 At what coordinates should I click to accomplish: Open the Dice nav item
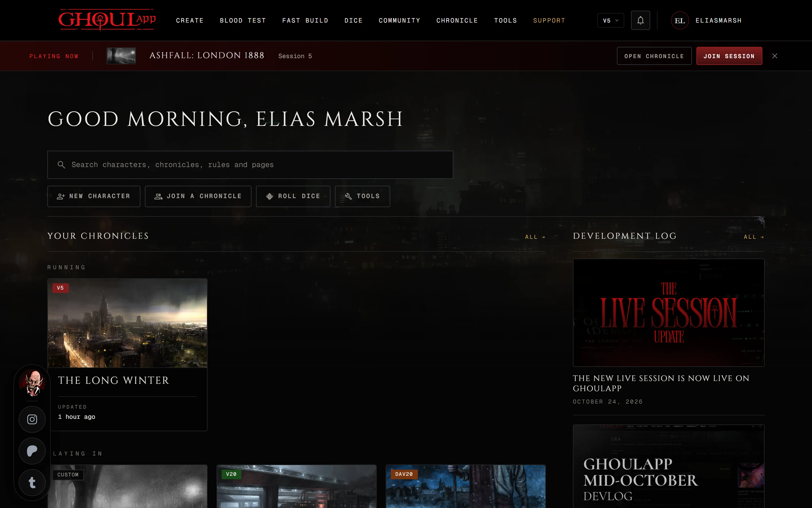(x=353, y=21)
